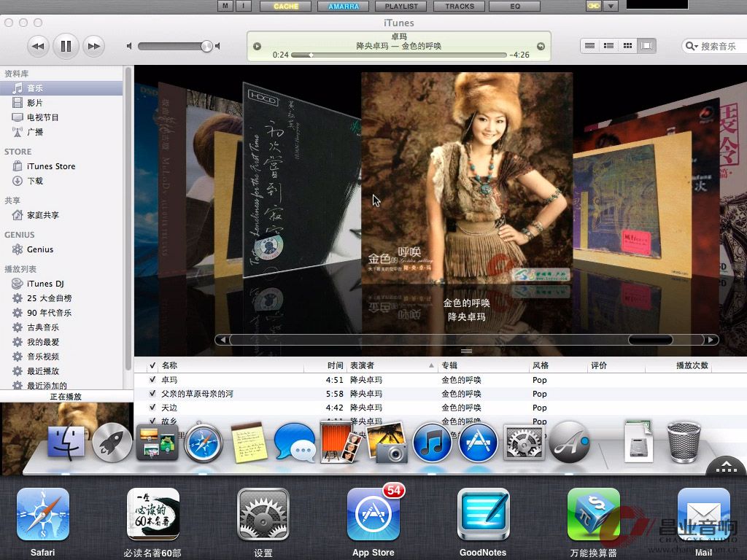Pause playback in iTunes
This screenshot has height=560, width=747.
click(x=66, y=46)
